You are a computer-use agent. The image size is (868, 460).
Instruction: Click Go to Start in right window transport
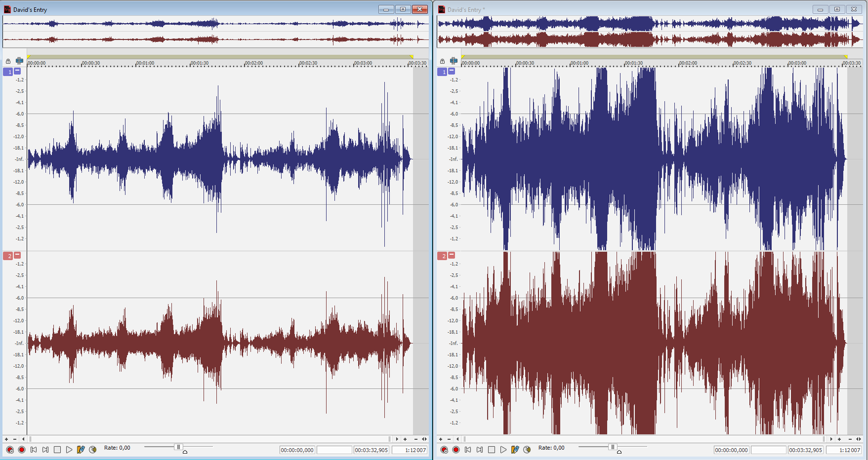point(468,450)
